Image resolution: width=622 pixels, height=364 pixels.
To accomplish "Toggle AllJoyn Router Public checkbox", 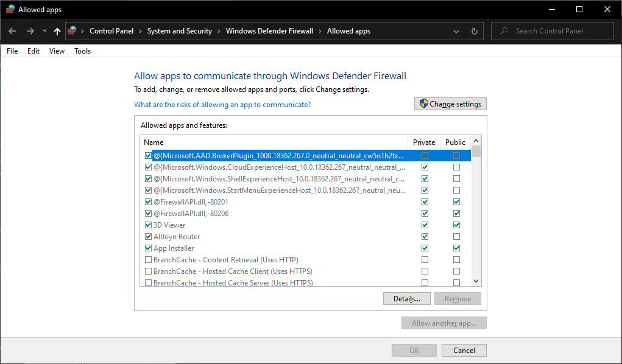I will [x=456, y=237].
